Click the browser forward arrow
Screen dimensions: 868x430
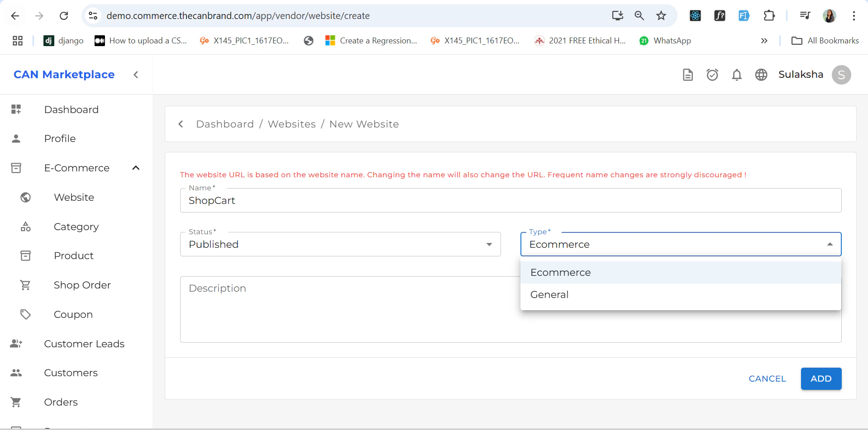[39, 16]
